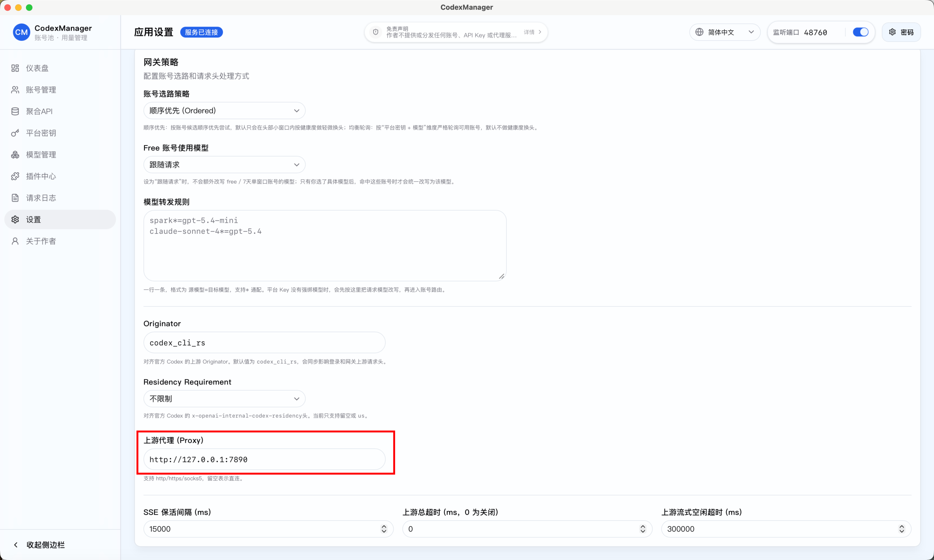
Task: Select the 设置 sidebar menu item
Action: pos(60,220)
